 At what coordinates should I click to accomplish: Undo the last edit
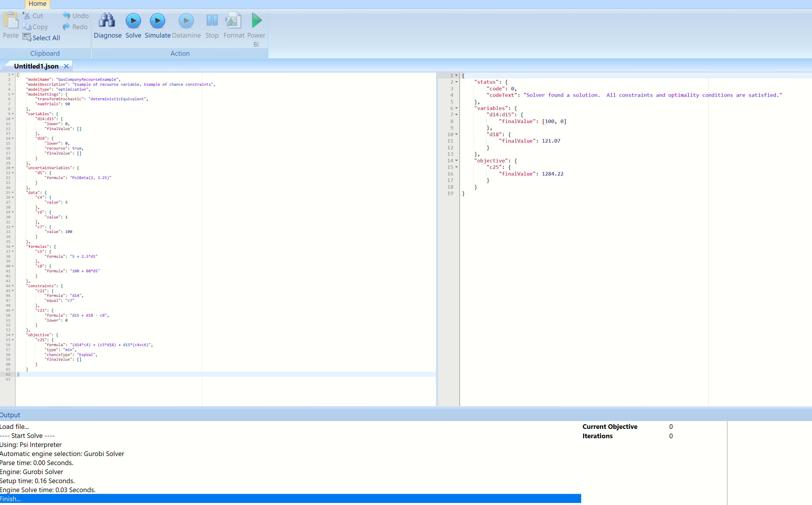tap(75, 15)
